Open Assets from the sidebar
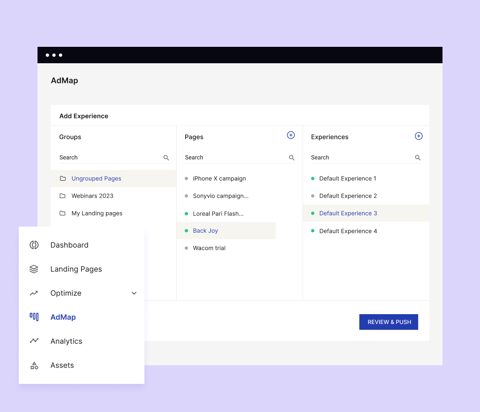The image size is (480, 412). 62,365
